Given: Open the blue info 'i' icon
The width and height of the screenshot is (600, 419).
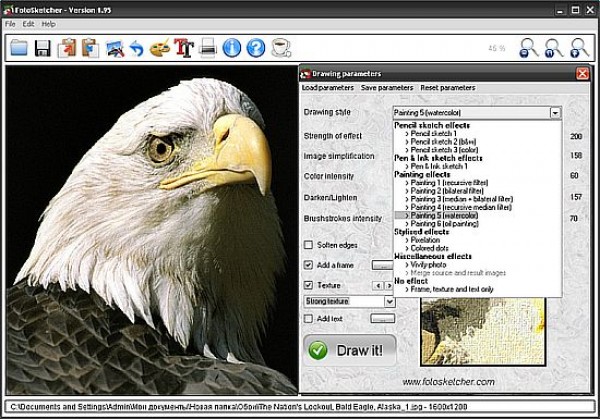Looking at the screenshot, I should pyautogui.click(x=232, y=47).
